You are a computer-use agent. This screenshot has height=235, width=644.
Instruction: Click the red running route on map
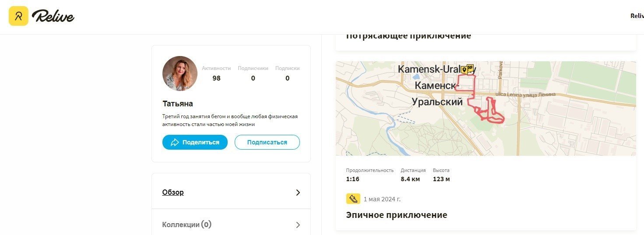479,97
